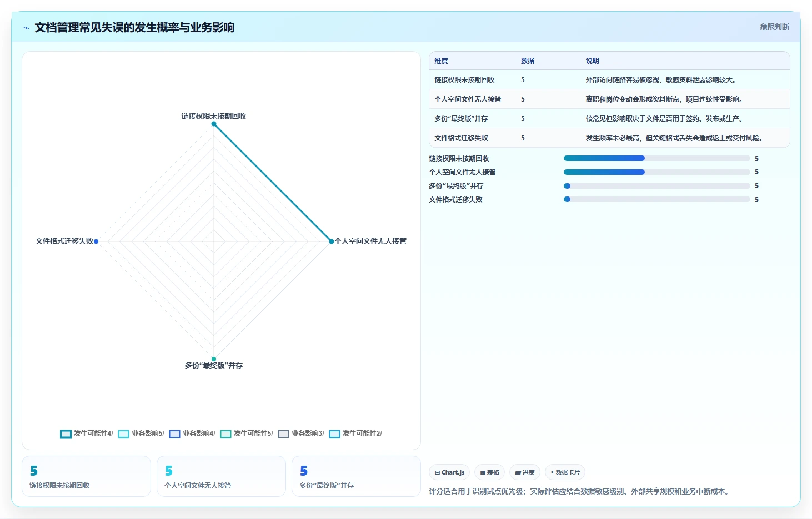This screenshot has width=812, height=519.
Task: Click the 文件格式迁移失败 progress bar
Action: 656,199
